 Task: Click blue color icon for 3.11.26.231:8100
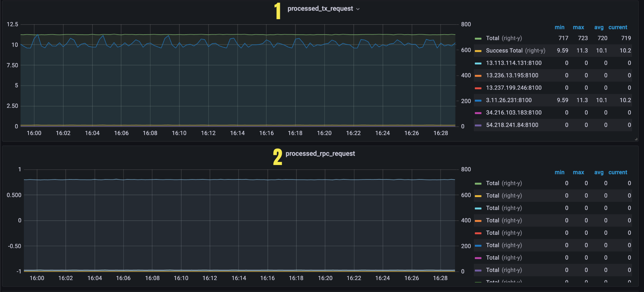(x=478, y=101)
